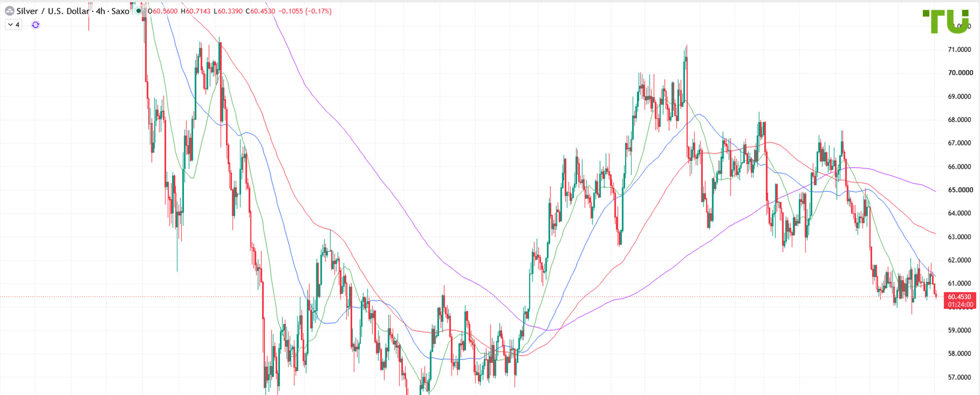
Task: Click the low value L60.3390
Action: [228, 11]
